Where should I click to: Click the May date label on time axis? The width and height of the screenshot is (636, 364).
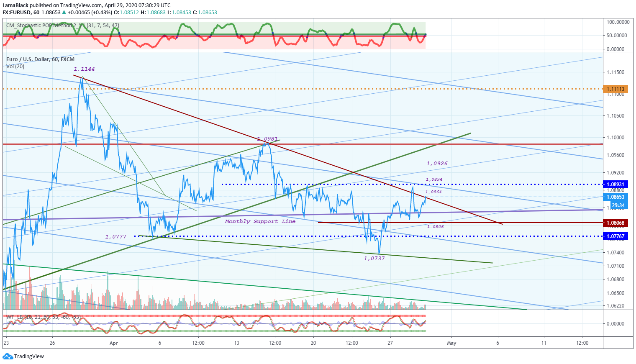pyautogui.click(x=451, y=343)
